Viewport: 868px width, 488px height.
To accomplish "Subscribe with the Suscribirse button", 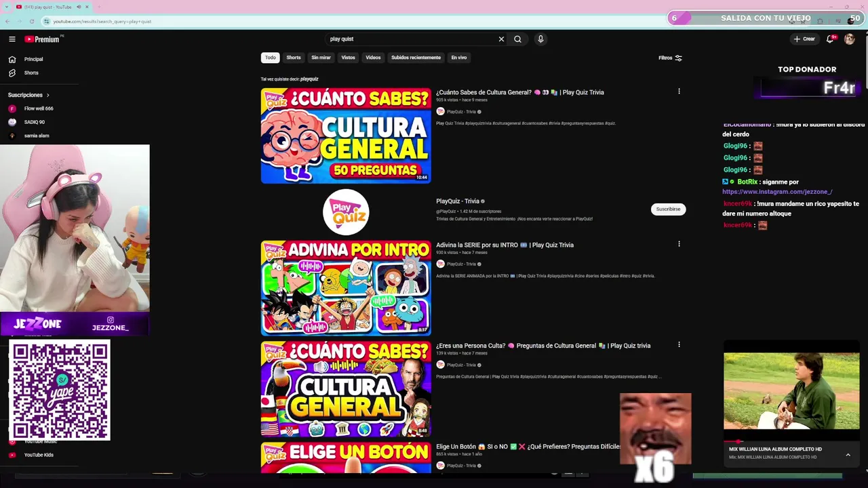I will pos(668,209).
